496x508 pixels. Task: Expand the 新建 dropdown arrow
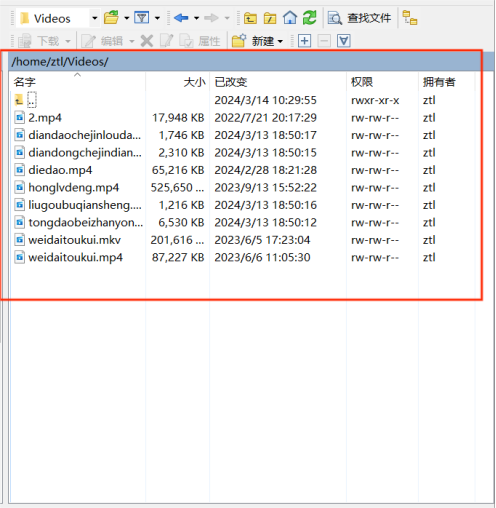pyautogui.click(x=280, y=41)
